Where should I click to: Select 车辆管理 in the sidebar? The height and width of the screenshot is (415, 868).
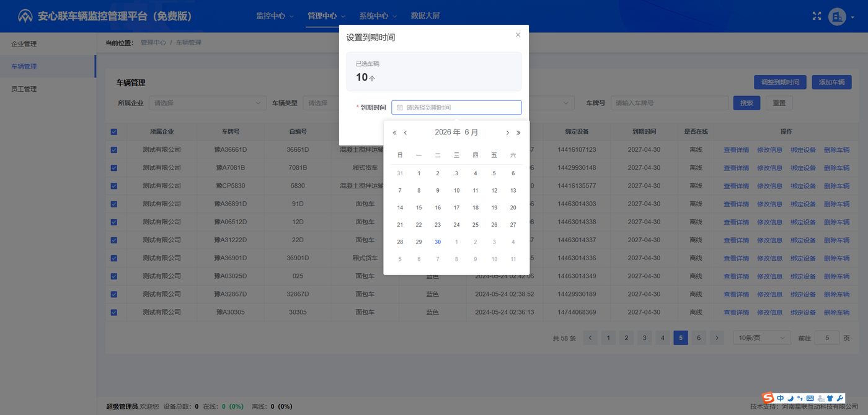(48, 66)
